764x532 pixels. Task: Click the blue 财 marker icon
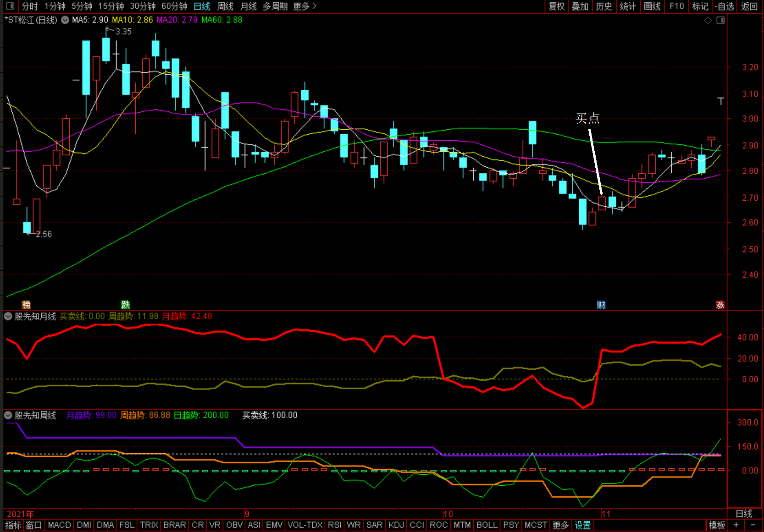(x=601, y=305)
